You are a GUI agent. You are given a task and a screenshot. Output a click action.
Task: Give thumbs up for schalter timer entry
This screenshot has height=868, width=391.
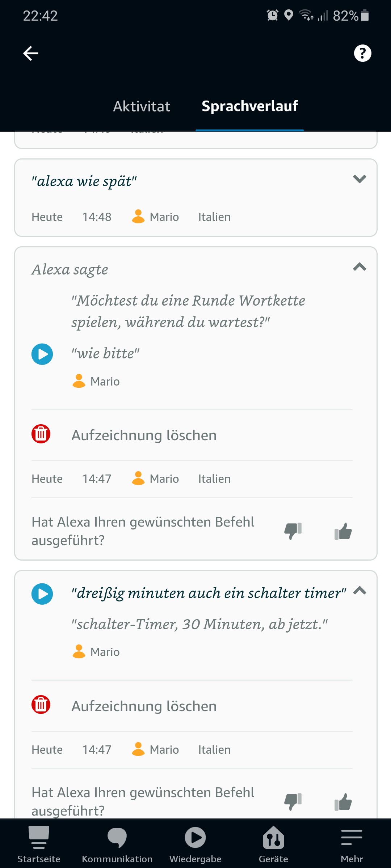pyautogui.click(x=343, y=801)
